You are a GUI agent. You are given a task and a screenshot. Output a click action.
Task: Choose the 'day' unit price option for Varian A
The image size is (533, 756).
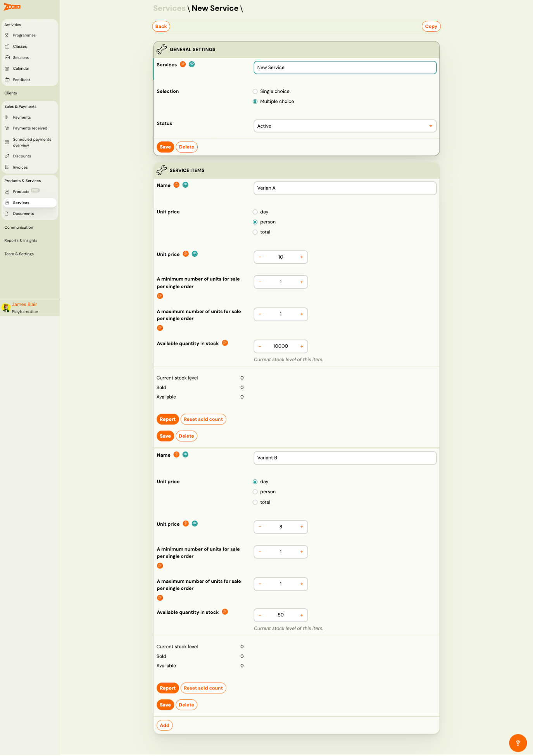[255, 212]
